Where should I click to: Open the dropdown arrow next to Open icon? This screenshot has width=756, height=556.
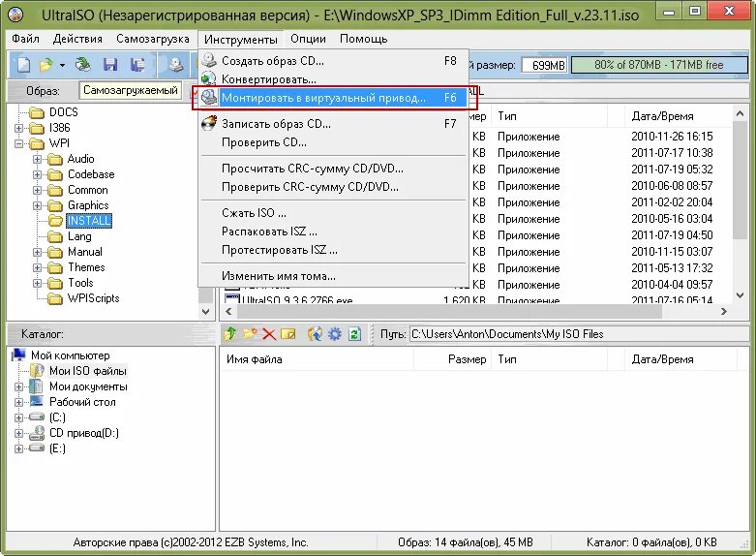(x=62, y=65)
